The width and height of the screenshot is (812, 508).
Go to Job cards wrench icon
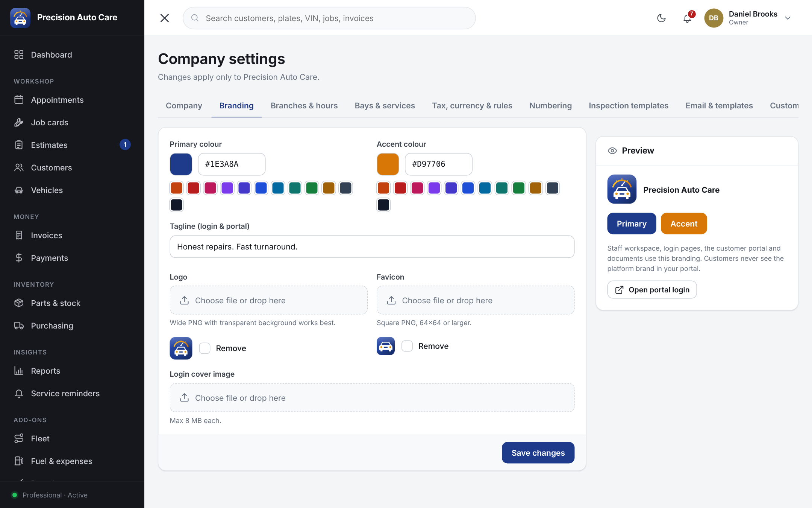tap(19, 122)
